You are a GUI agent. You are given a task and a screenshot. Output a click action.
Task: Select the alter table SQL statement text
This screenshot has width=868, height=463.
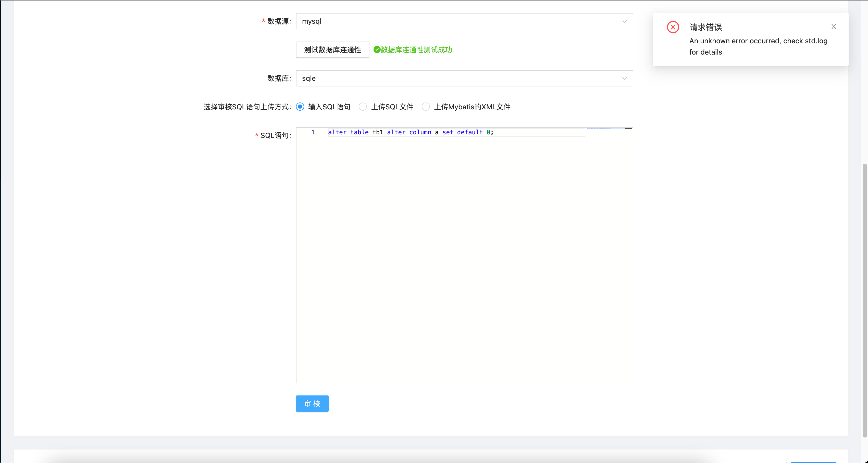pyautogui.click(x=411, y=132)
